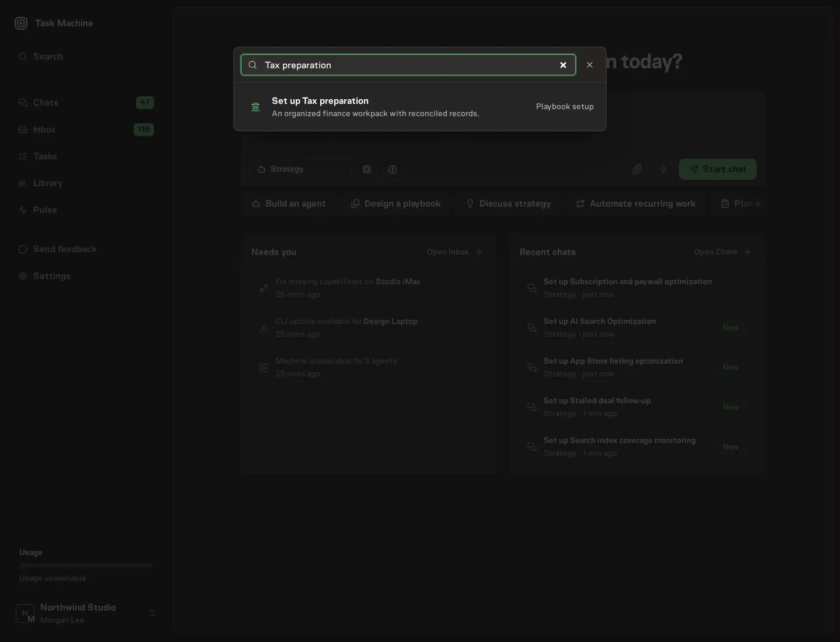This screenshot has width=840, height=642.
Task: Click the 119 badge next to Inbox
Action: 143,130
